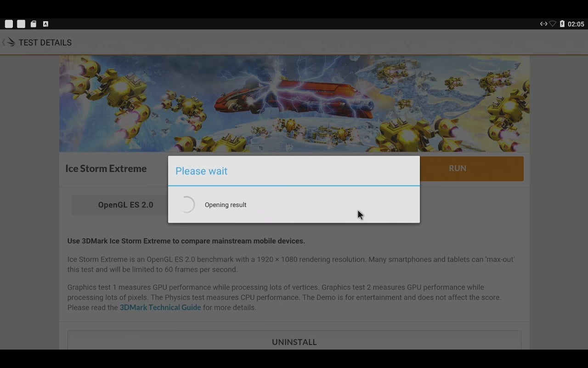Click the second square notification icon in status bar

click(x=21, y=24)
